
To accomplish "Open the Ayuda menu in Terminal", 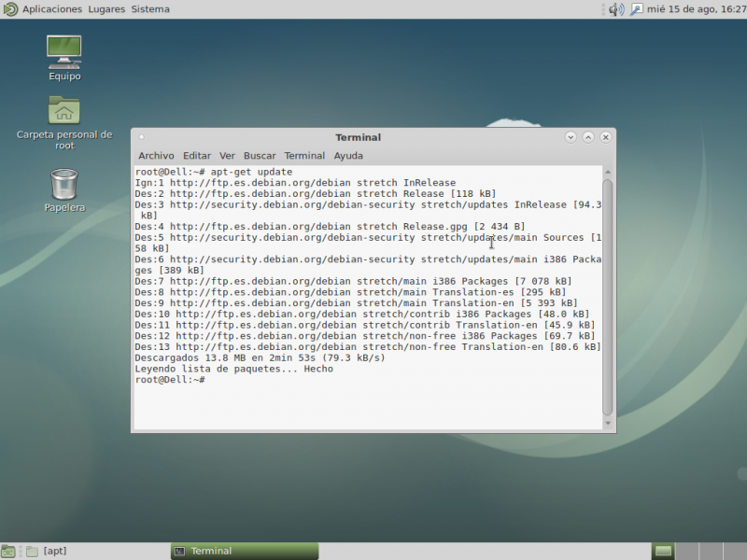I will pos(348,156).
